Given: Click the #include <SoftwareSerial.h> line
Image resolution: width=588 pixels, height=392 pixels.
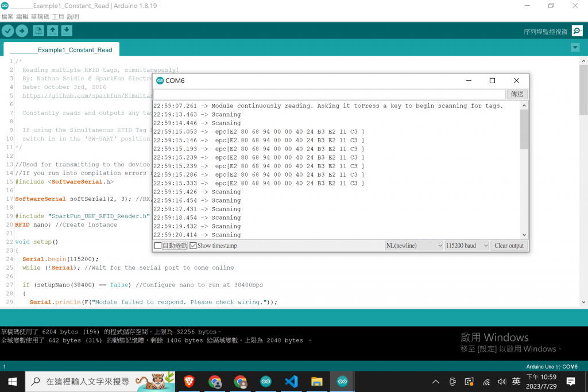Looking at the screenshot, I should pyautogui.click(x=64, y=182).
